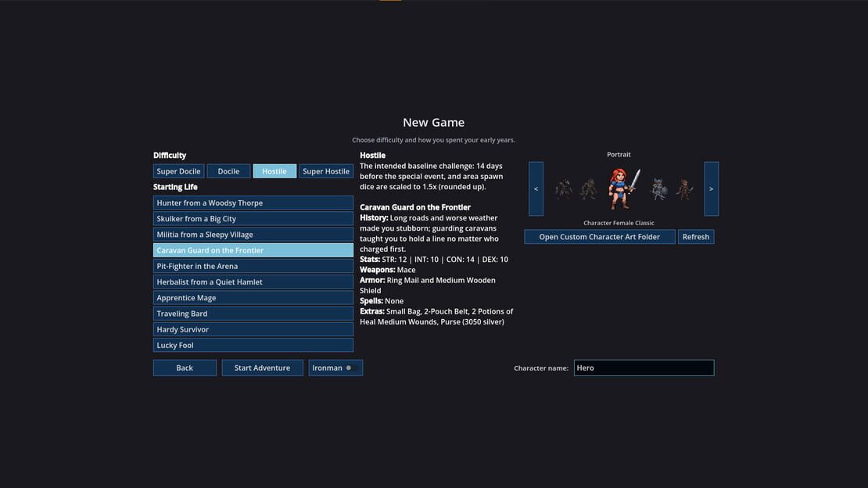The width and height of the screenshot is (868, 488).
Task: Focus the Character name field
Action: click(x=644, y=368)
